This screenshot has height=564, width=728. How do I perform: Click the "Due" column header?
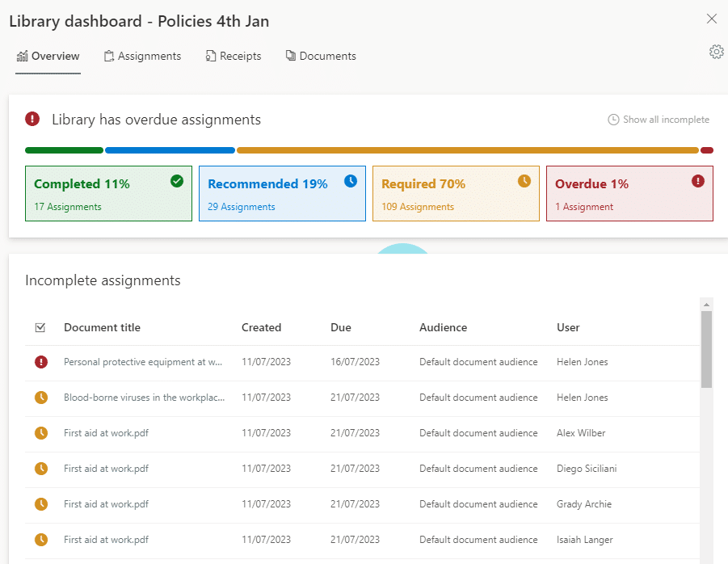tap(340, 327)
